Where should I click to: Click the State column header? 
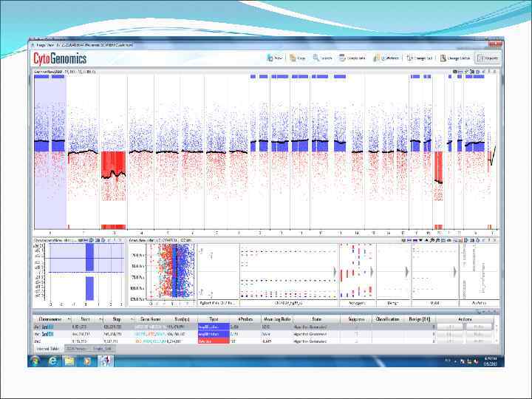[316, 319]
